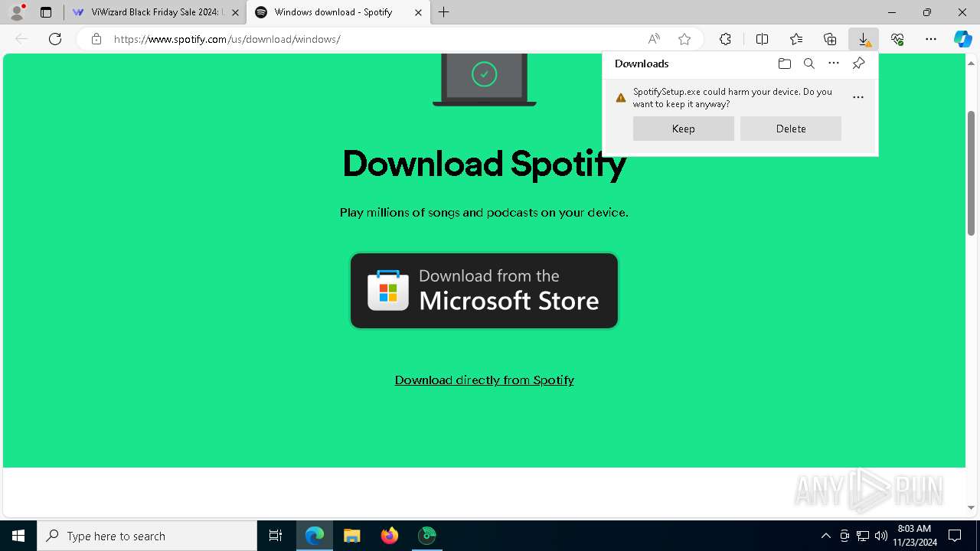Close the Windows download - Spotify tab

pos(418,12)
